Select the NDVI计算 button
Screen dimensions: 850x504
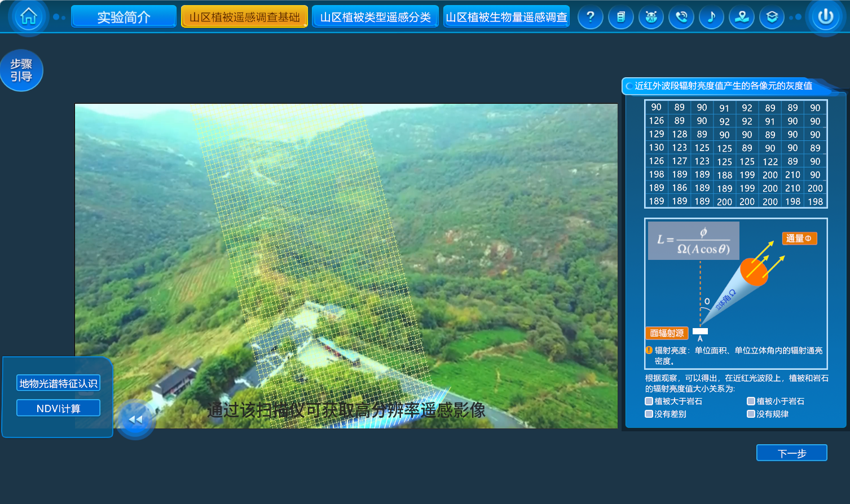coord(59,408)
